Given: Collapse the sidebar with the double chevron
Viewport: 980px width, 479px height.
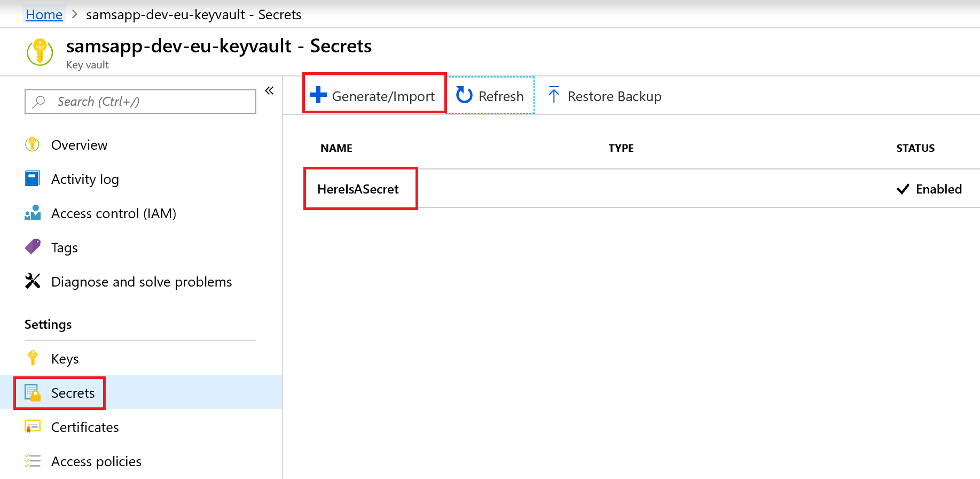Looking at the screenshot, I should point(269,91).
